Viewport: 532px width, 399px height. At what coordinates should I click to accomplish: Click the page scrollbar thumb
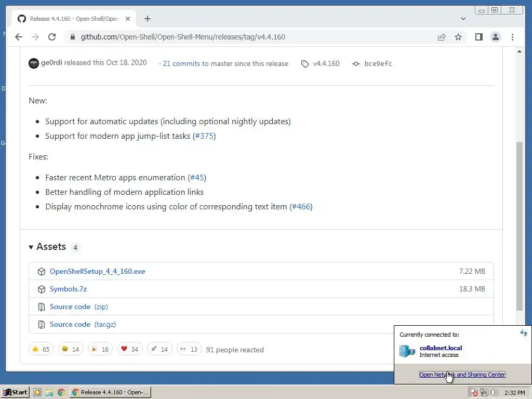pos(519,226)
